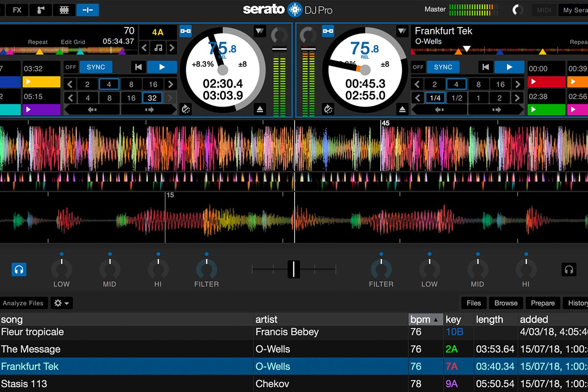Enable headphone cueing on the right deck
Viewport: 588px width, 392px height.
[570, 269]
